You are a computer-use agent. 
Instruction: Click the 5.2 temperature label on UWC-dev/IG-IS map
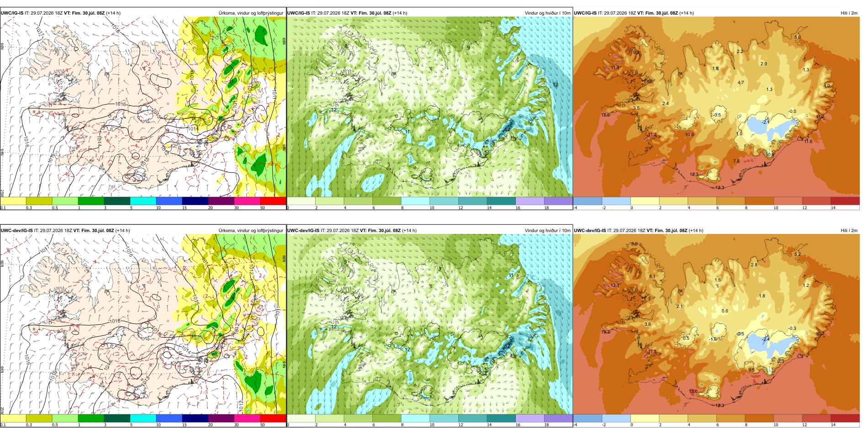point(797,254)
